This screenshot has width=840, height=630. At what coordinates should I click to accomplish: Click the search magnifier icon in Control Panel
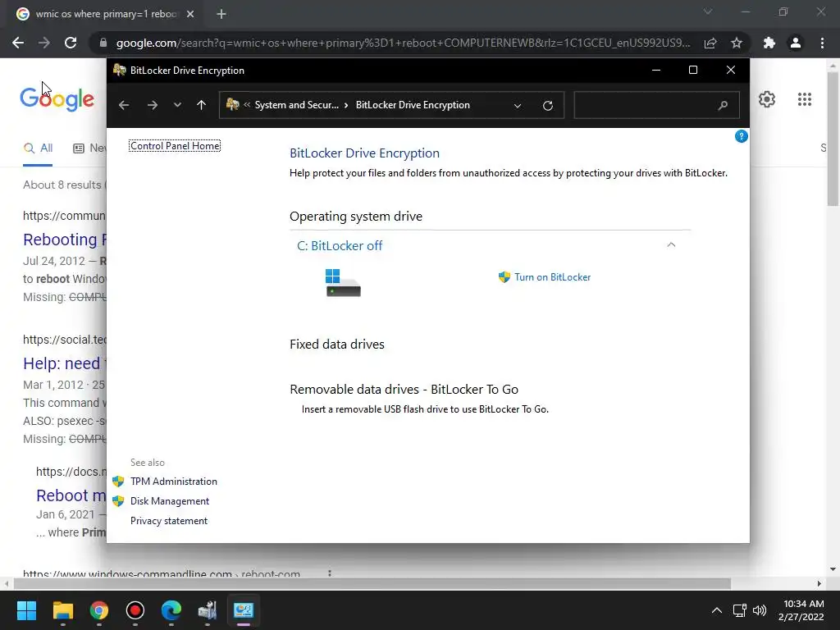point(723,105)
